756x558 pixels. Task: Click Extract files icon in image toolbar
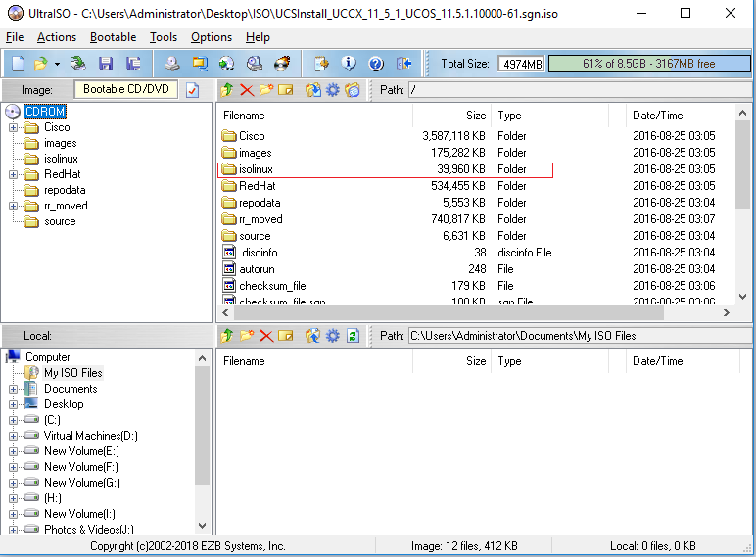tap(313, 90)
